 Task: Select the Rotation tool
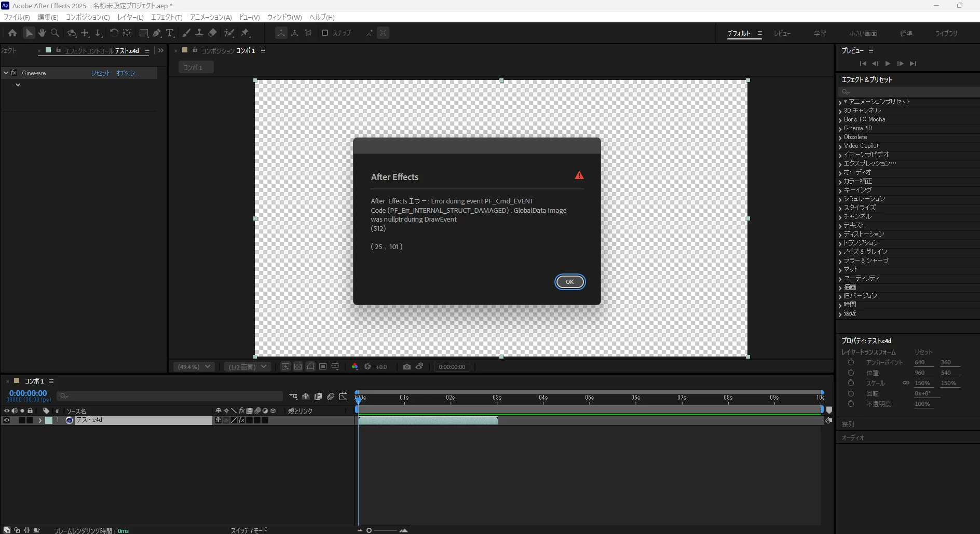click(x=114, y=33)
